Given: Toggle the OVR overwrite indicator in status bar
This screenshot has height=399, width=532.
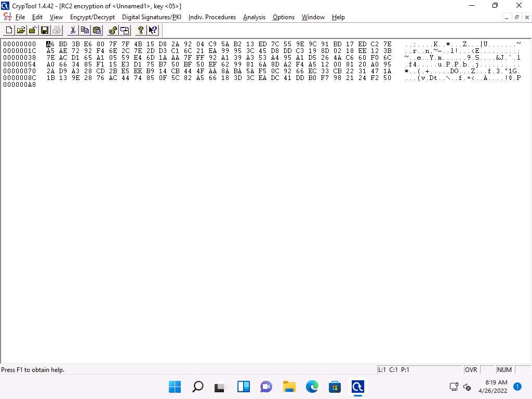Looking at the screenshot, I should (471, 370).
